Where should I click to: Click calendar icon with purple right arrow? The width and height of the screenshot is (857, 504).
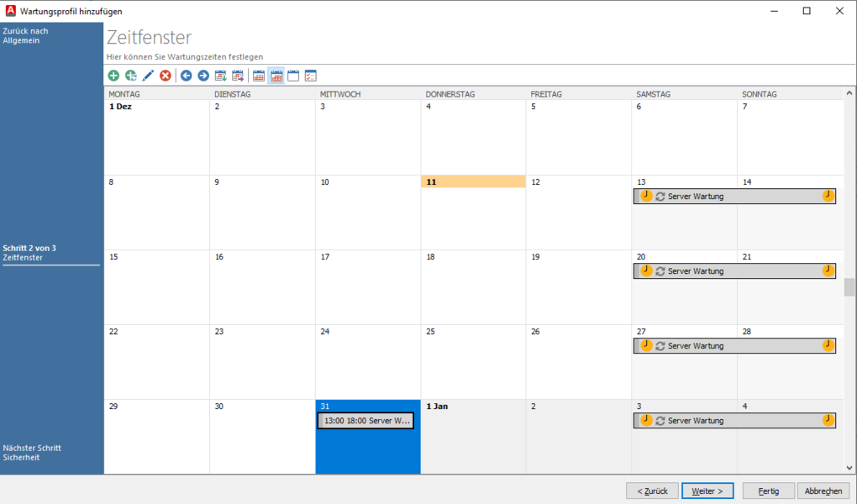click(238, 76)
